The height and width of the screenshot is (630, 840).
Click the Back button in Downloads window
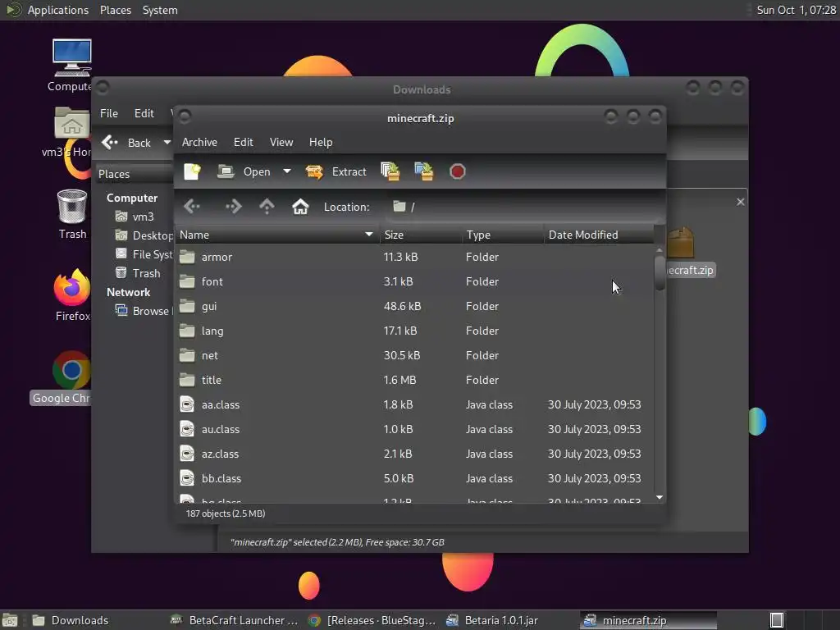(x=127, y=143)
